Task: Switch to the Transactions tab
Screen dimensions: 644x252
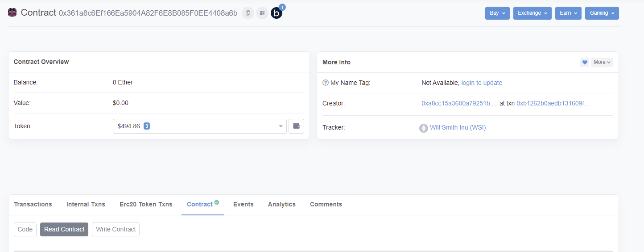Action: click(33, 204)
